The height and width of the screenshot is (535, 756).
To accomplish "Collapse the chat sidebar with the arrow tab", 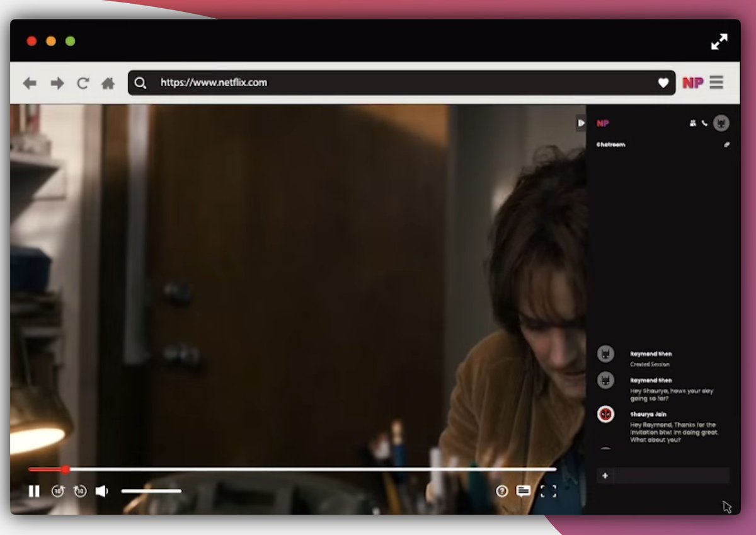I will click(x=581, y=123).
